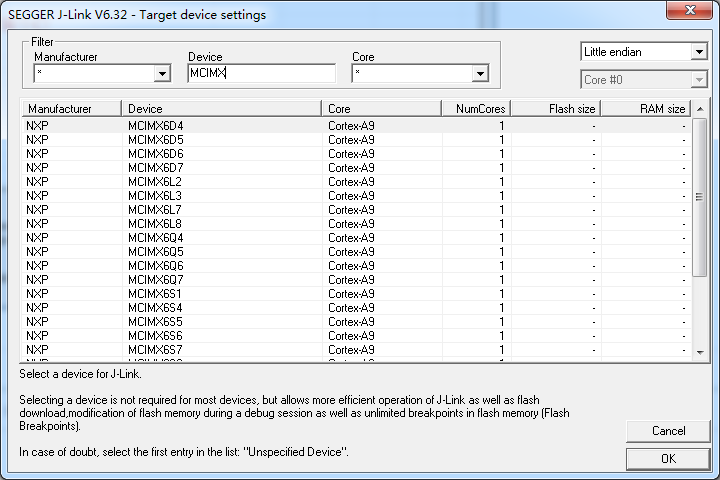
Task: Select the MCIMX6L7 device row
Action: (356, 210)
